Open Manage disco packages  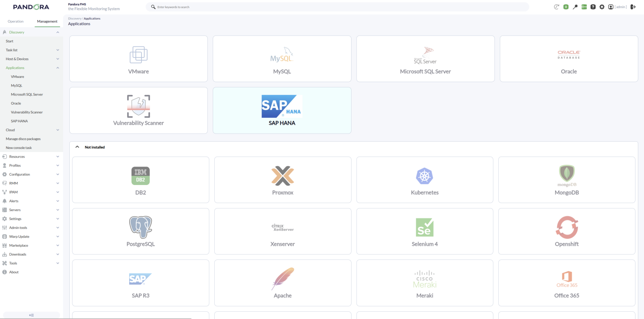point(23,139)
